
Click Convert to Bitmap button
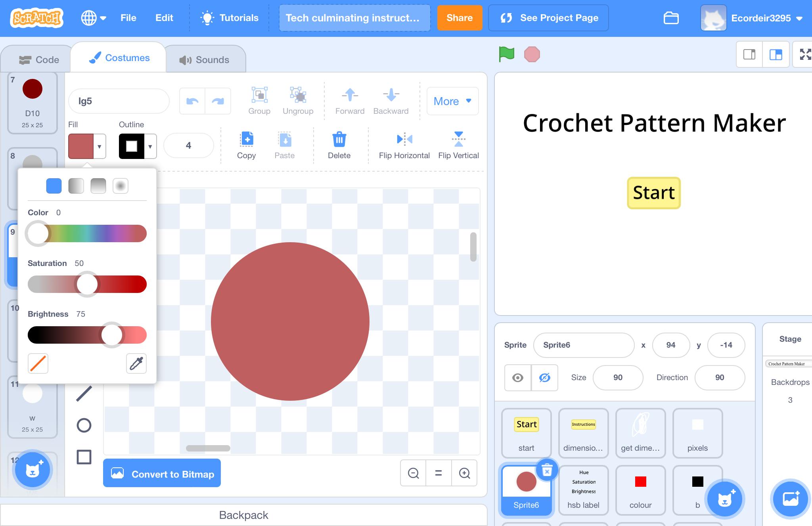point(162,474)
